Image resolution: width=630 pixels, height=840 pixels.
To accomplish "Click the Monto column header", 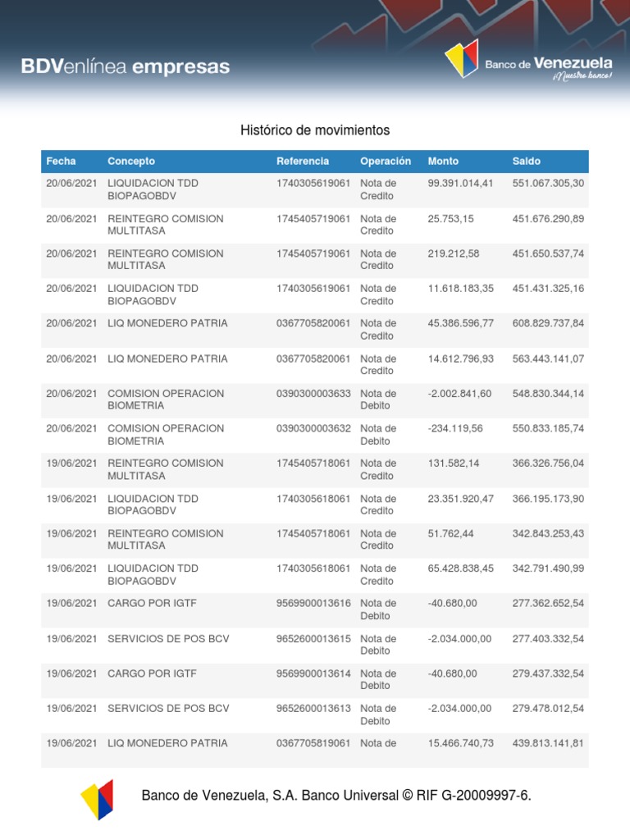I will 443,162.
